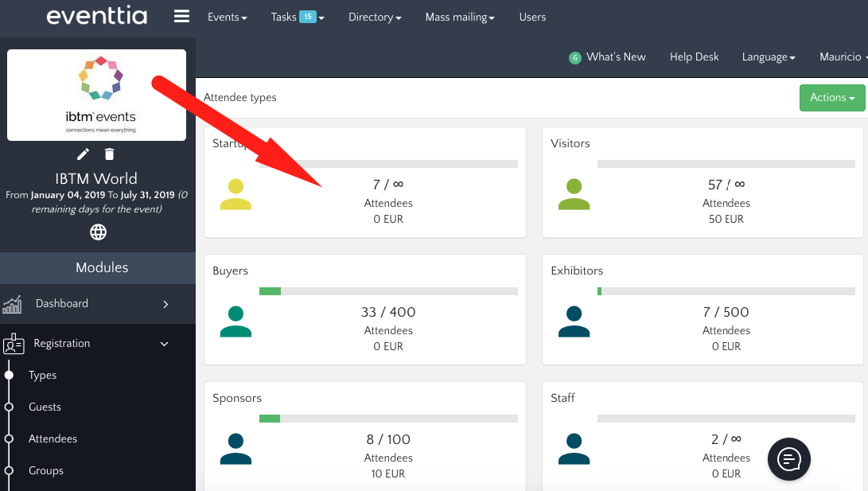Collapse the Registration section chevron
The height and width of the screenshot is (491, 868).
165,343
